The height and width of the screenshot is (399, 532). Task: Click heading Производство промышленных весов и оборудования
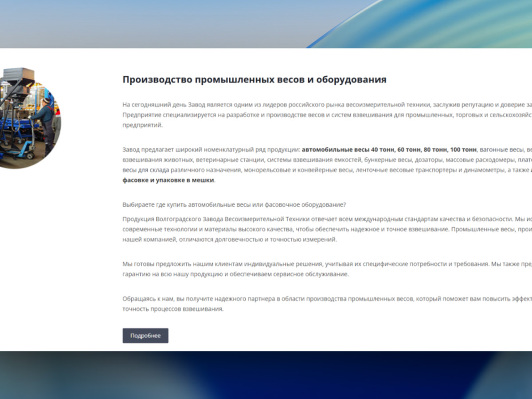coord(254,80)
